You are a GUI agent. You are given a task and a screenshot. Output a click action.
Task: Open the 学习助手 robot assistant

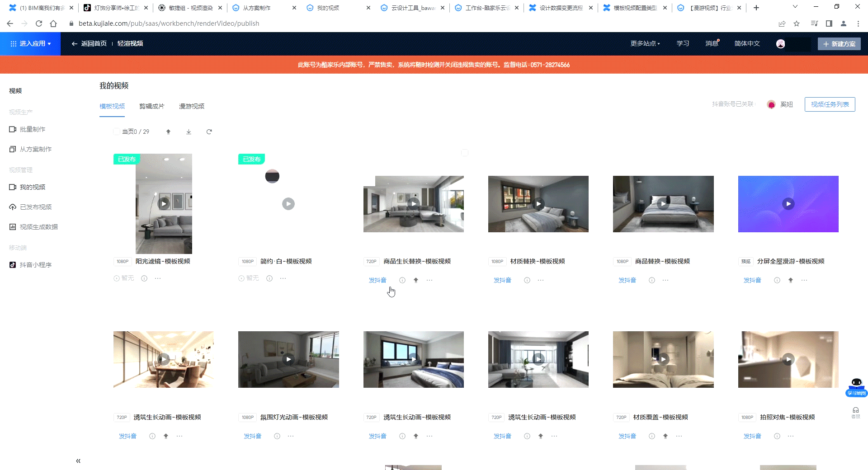[856, 387]
